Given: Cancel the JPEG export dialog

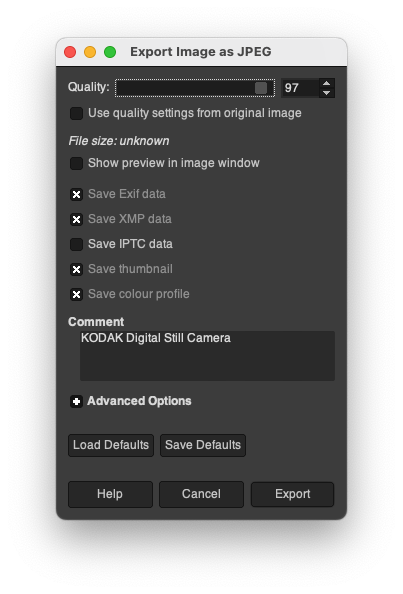Looking at the screenshot, I should tap(201, 494).
